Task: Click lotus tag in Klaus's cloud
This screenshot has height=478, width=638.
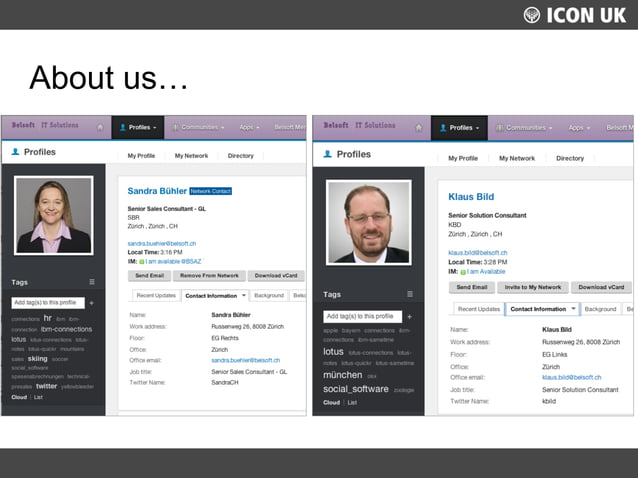Action: coord(333,351)
